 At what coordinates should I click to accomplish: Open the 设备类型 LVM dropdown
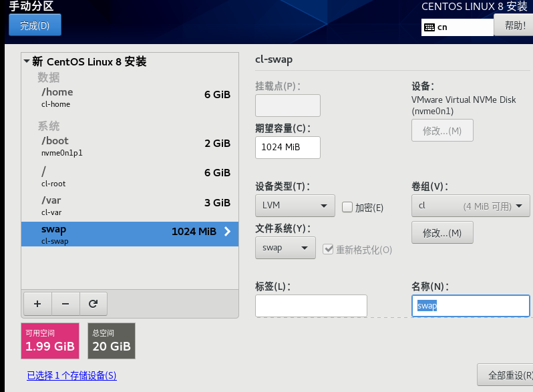[295, 206]
